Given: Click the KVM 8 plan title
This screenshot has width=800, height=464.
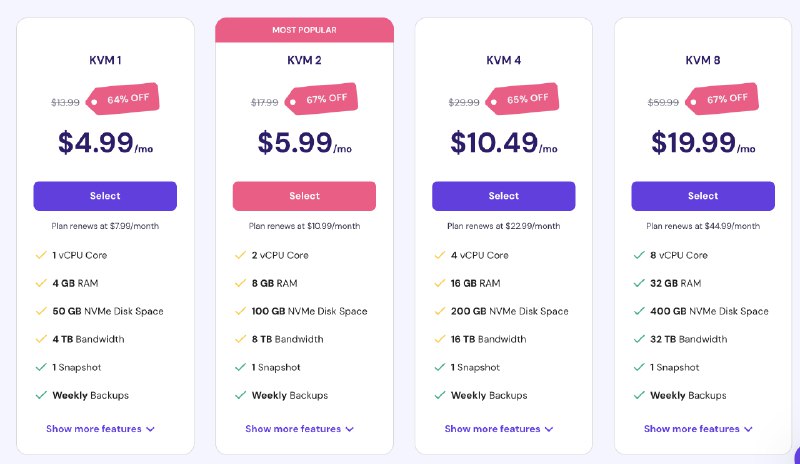Looking at the screenshot, I should 703,60.
